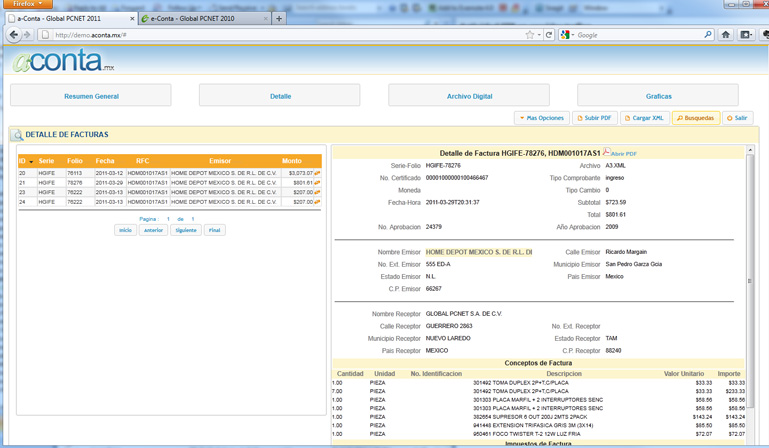The image size is (769, 448).
Task: Select the date 2011-03-12 cell
Action: [109, 173]
